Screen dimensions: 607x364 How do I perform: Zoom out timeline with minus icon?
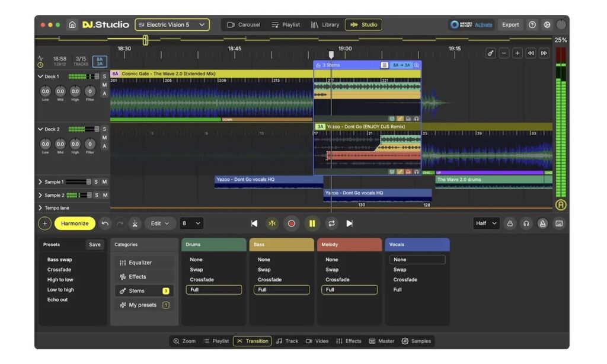point(504,53)
